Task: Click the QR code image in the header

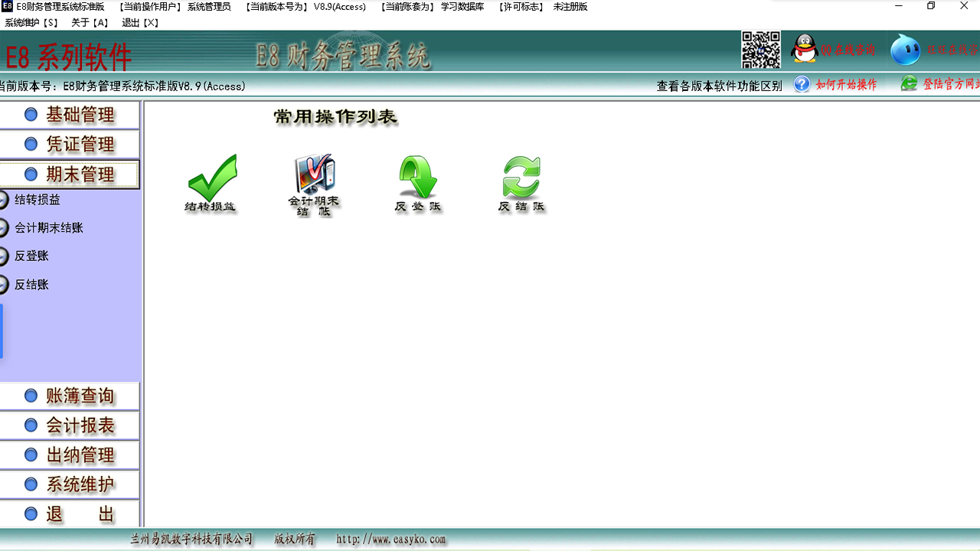Action: [760, 49]
